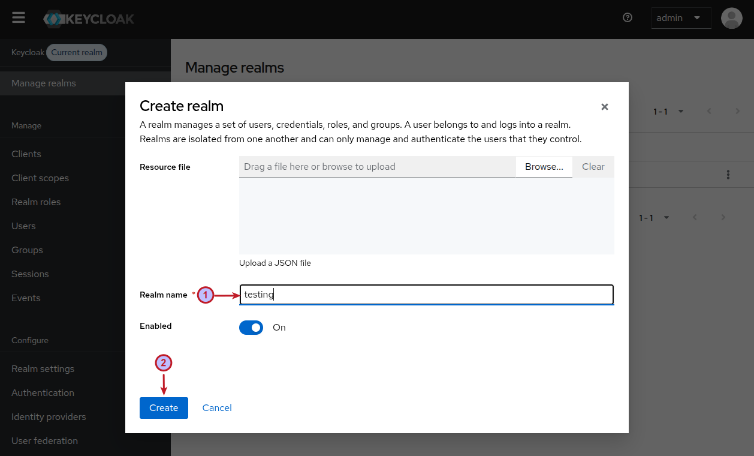Viewport: 754px width, 456px height.
Task: Expand the admin user dropdown
Action: pyautogui.click(x=681, y=18)
